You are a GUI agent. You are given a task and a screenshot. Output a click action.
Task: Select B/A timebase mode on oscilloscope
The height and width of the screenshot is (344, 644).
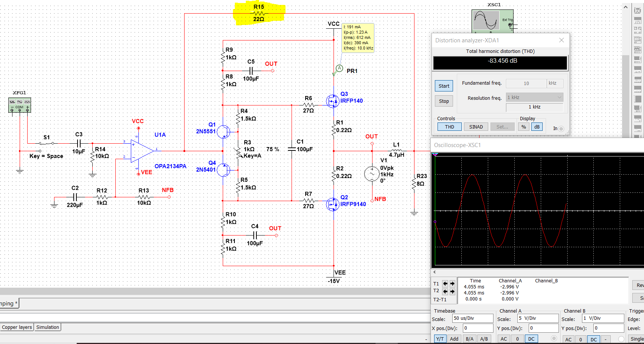[x=469, y=339]
